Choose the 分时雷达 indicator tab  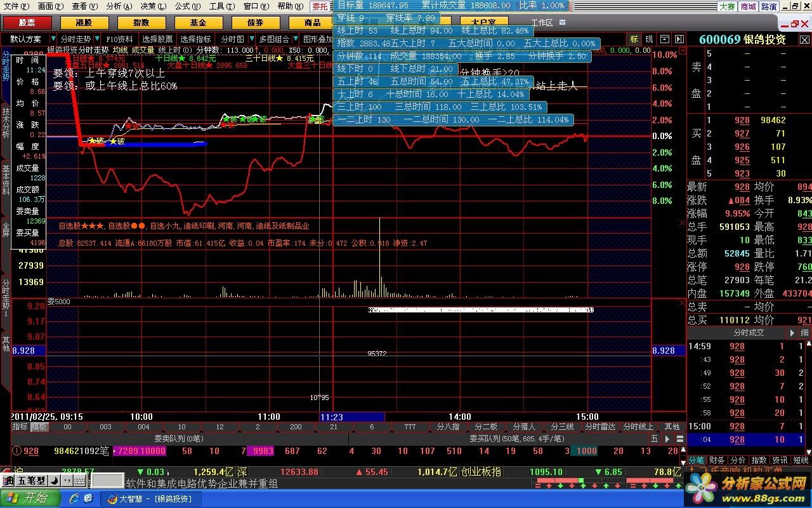(x=600, y=427)
